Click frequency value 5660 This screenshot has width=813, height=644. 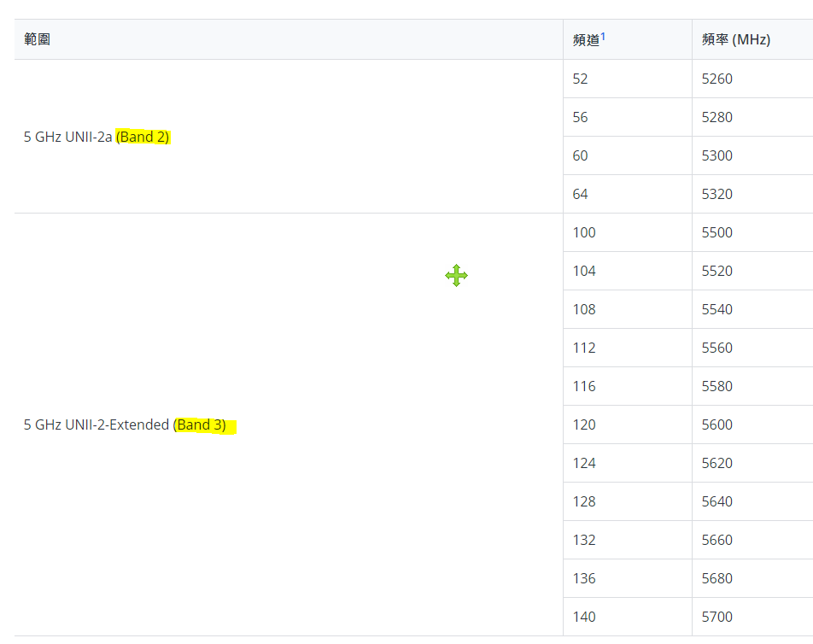717,540
